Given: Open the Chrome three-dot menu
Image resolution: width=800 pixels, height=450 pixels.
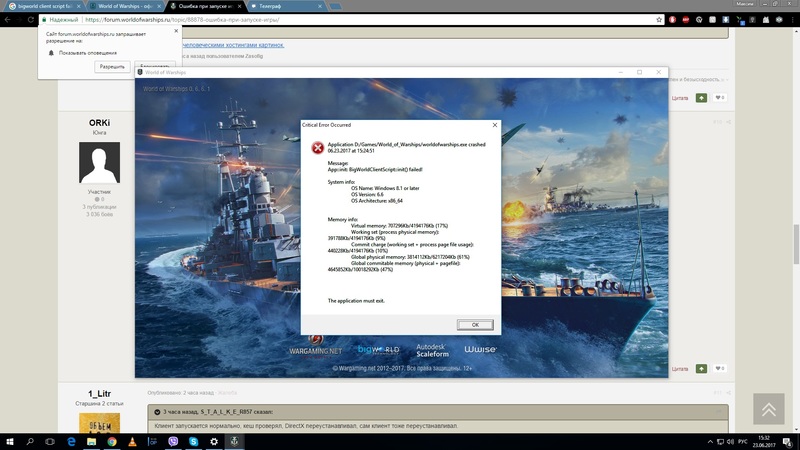Looking at the screenshot, I should [x=792, y=19].
